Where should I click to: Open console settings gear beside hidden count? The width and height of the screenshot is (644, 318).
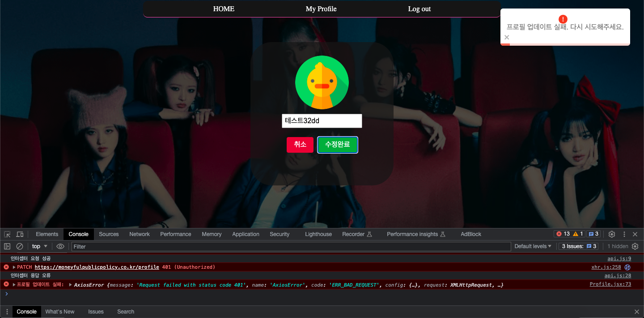coord(635,246)
